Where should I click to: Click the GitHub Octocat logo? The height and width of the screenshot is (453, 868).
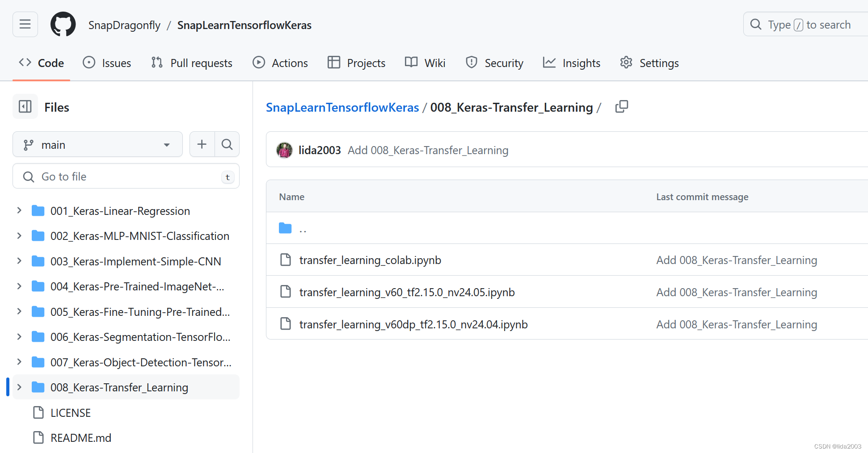coord(63,25)
